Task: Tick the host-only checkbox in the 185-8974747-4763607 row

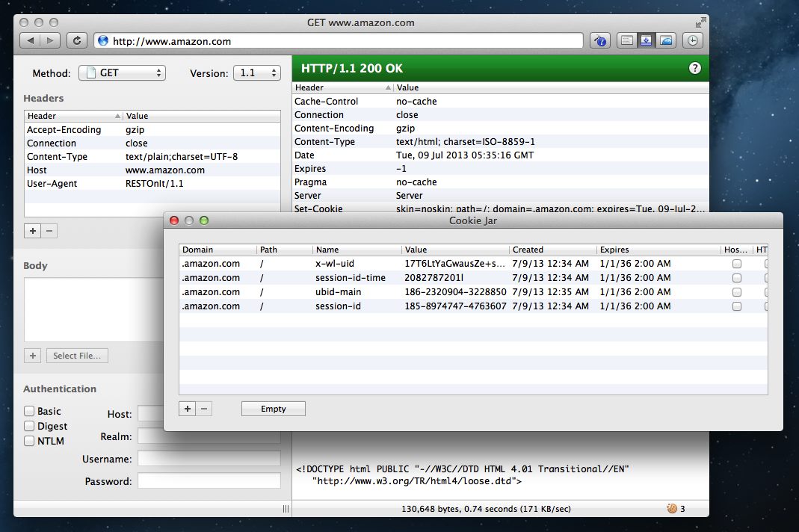Action: point(737,307)
